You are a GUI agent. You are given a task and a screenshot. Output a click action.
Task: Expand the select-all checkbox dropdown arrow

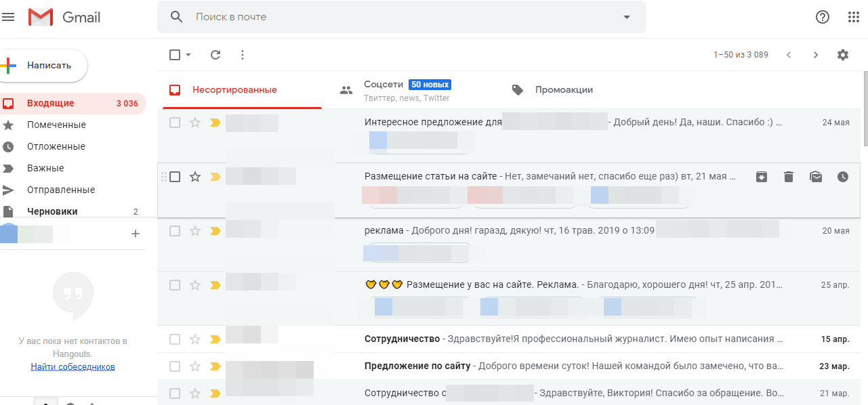(x=188, y=55)
